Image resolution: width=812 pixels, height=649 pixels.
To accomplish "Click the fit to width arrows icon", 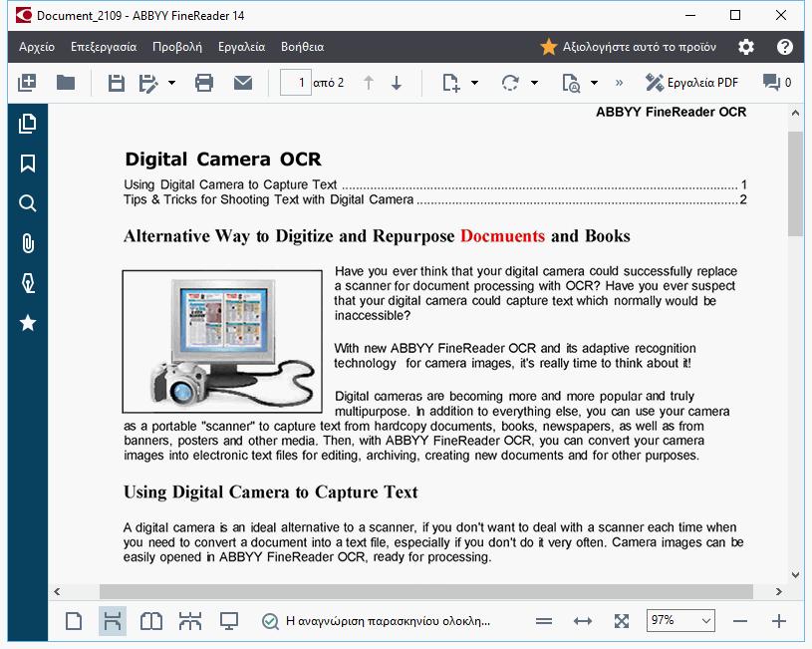I will click(x=583, y=621).
